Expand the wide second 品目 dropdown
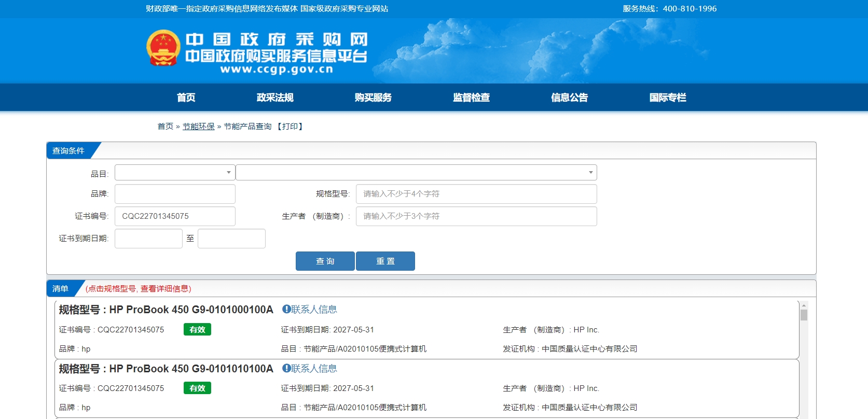Viewport: 868px width, 419px height. [416, 172]
